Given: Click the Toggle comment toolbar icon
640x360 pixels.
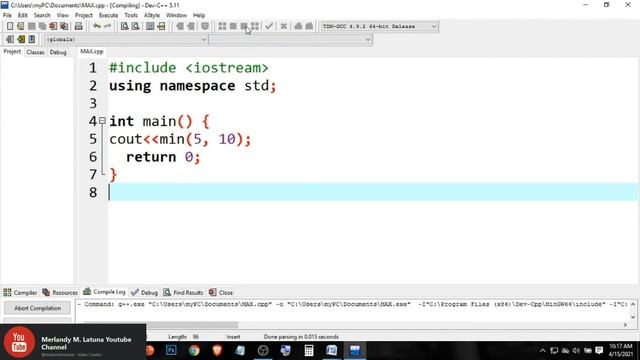Looking at the screenshot, I should (x=205, y=26).
